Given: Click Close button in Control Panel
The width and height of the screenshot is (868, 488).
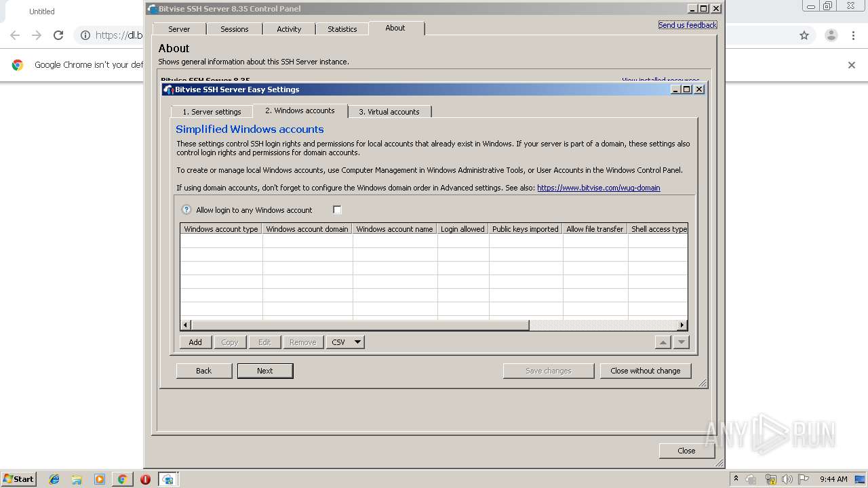Looking at the screenshot, I should coord(686,451).
